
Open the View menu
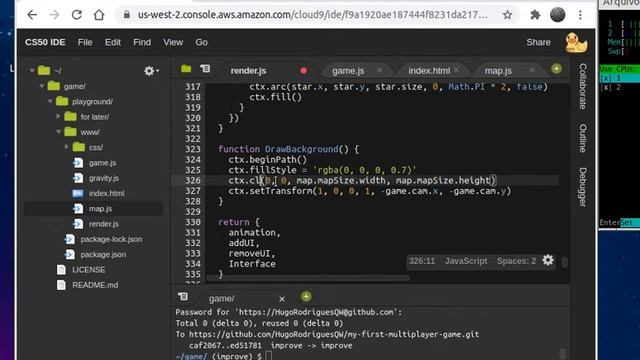click(x=173, y=42)
